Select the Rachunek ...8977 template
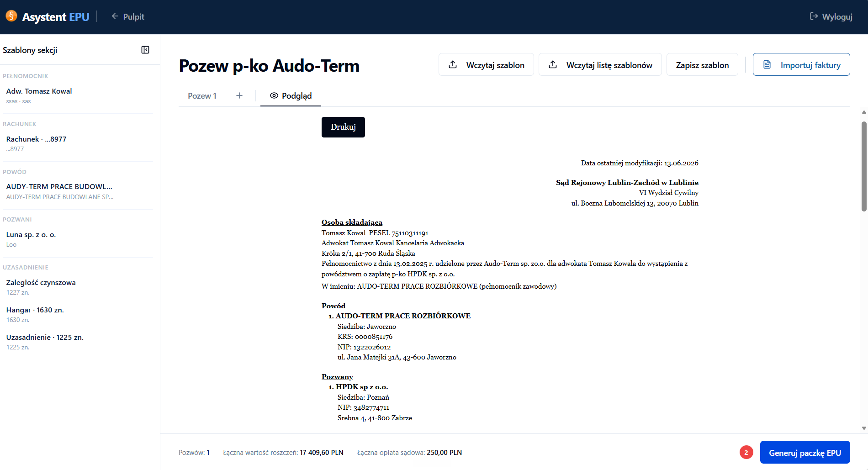Viewport: 868px width, 470px height. 79,143
